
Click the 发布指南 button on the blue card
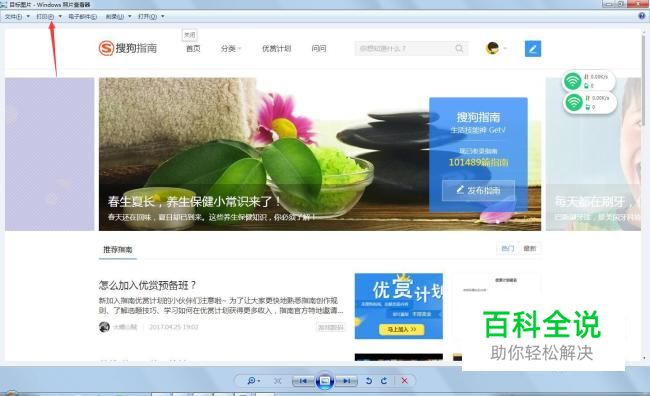pos(478,190)
